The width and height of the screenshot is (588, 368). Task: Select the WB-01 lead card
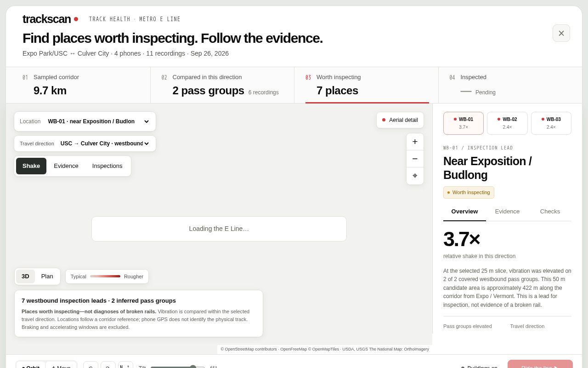pos(464,123)
